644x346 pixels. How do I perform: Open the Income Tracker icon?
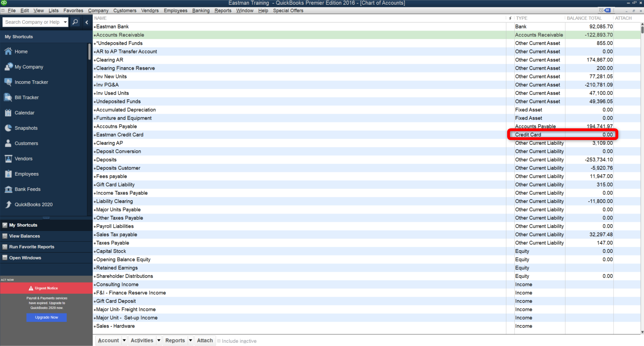(8, 82)
